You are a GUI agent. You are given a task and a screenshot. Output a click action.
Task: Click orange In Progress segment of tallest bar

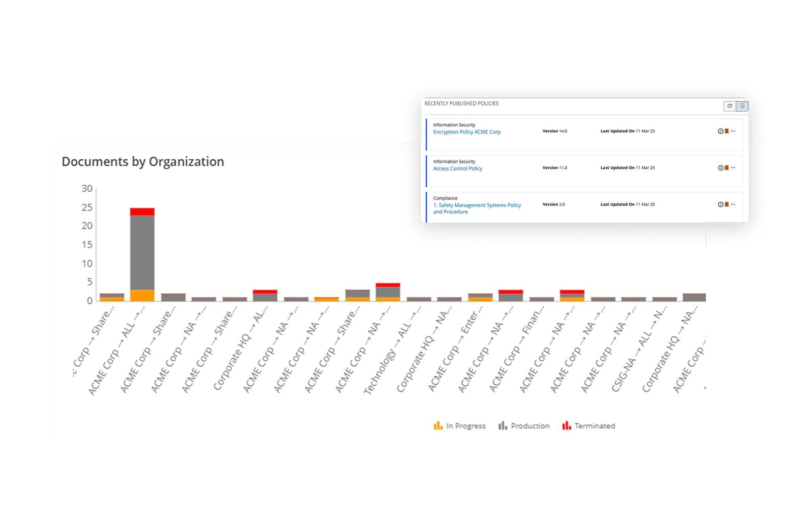pos(142,295)
